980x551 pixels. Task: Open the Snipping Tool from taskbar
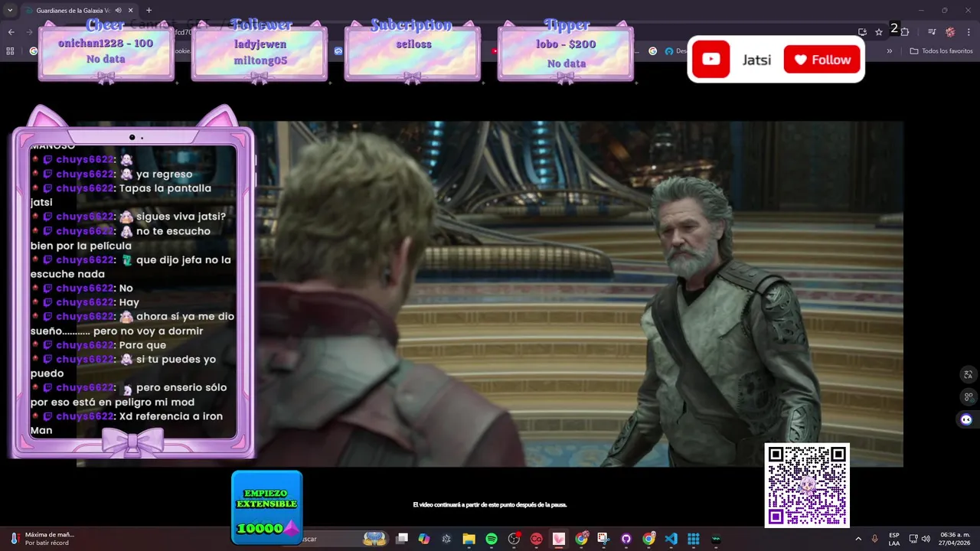603,539
